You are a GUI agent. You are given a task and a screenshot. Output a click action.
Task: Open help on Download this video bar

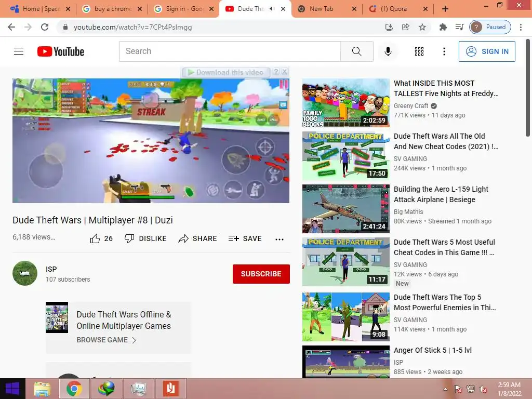pyautogui.click(x=276, y=72)
